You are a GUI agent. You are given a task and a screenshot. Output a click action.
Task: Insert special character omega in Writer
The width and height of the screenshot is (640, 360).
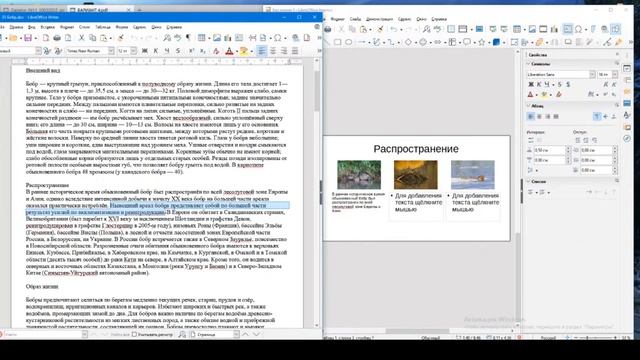point(278,38)
